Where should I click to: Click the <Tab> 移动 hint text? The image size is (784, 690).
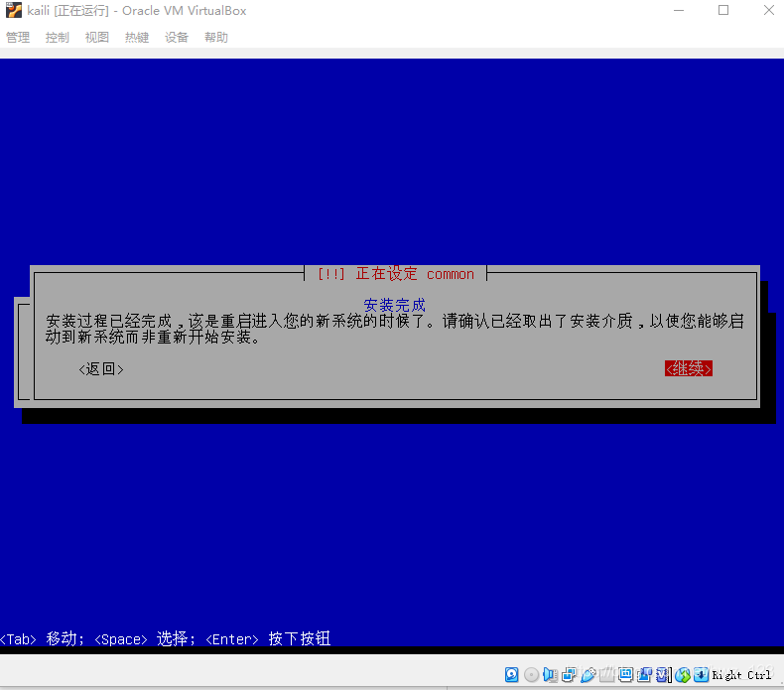42,638
